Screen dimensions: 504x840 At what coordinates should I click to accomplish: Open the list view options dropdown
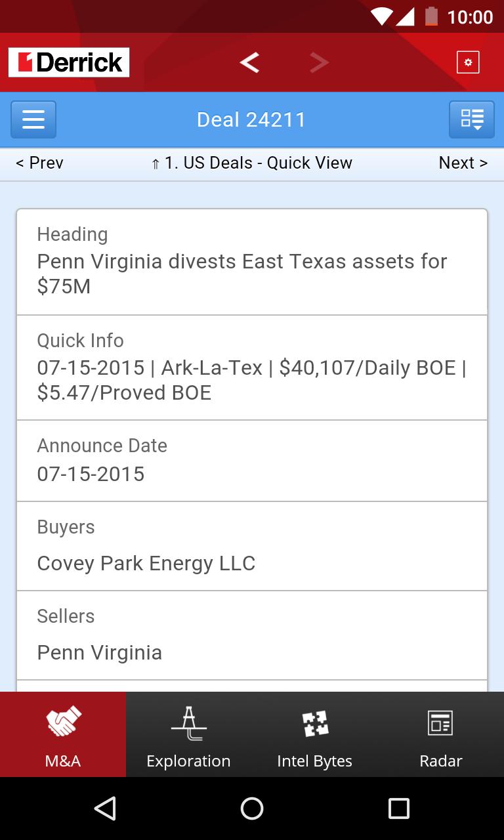471,119
